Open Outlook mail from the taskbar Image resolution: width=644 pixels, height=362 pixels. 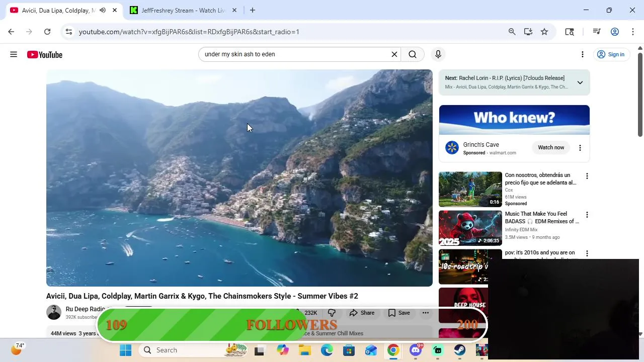[x=371, y=350]
